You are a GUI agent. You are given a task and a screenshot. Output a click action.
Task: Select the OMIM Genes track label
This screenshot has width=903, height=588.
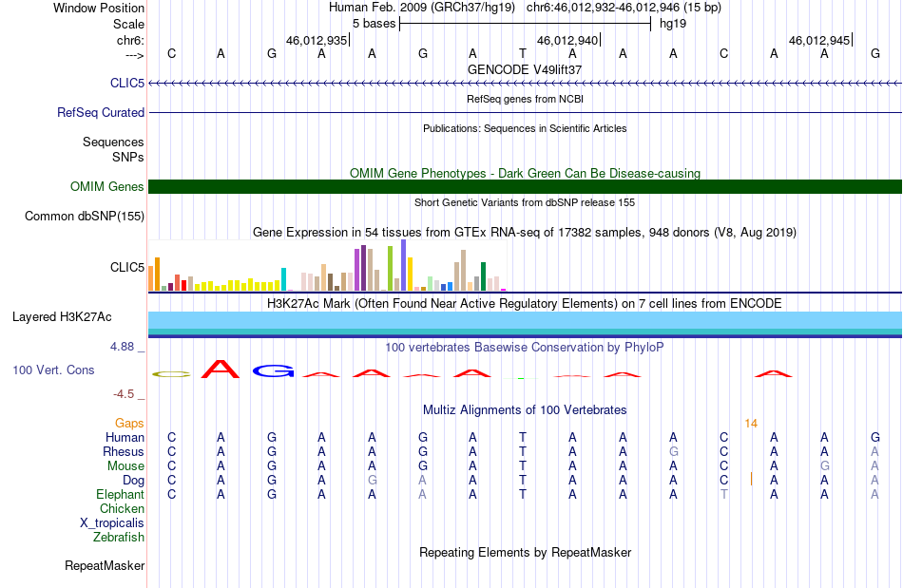pos(107,186)
